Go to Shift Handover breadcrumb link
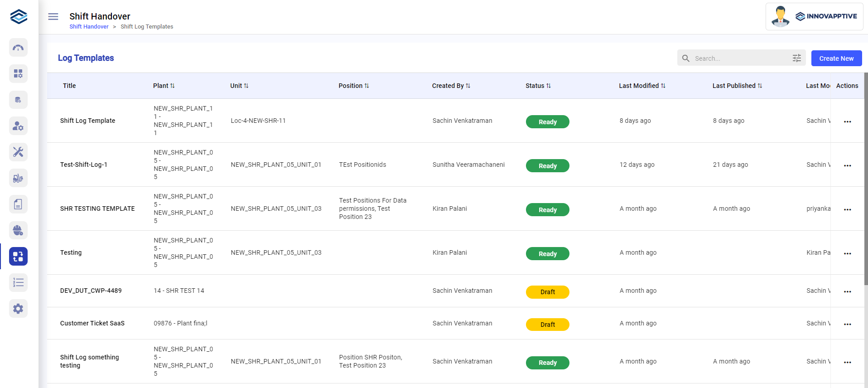The image size is (868, 388). tap(89, 27)
